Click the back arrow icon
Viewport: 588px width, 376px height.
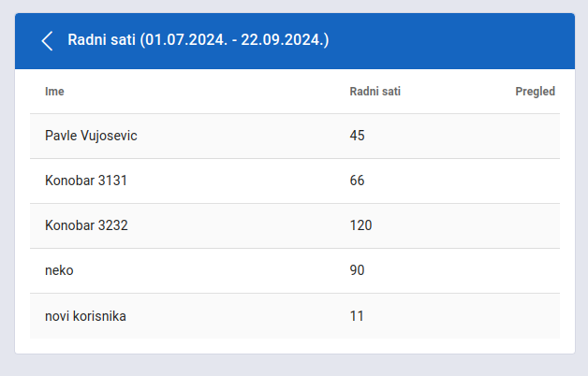47,41
